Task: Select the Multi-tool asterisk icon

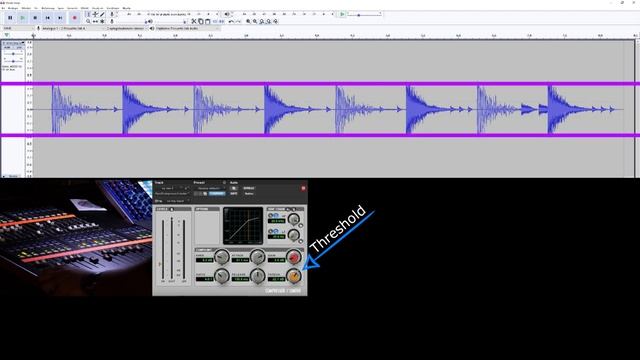Action: point(102,21)
